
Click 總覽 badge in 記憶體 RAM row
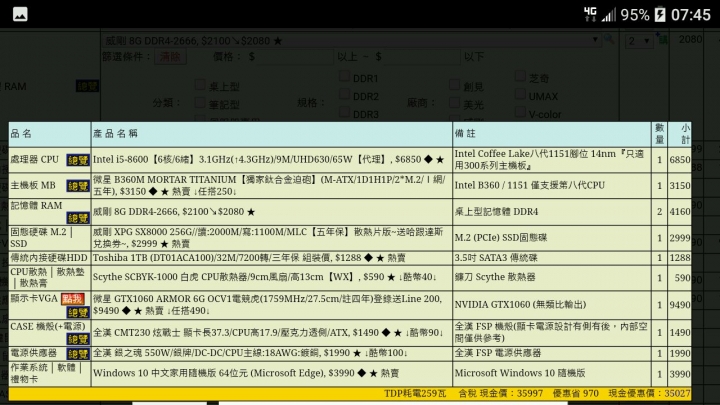(78, 218)
